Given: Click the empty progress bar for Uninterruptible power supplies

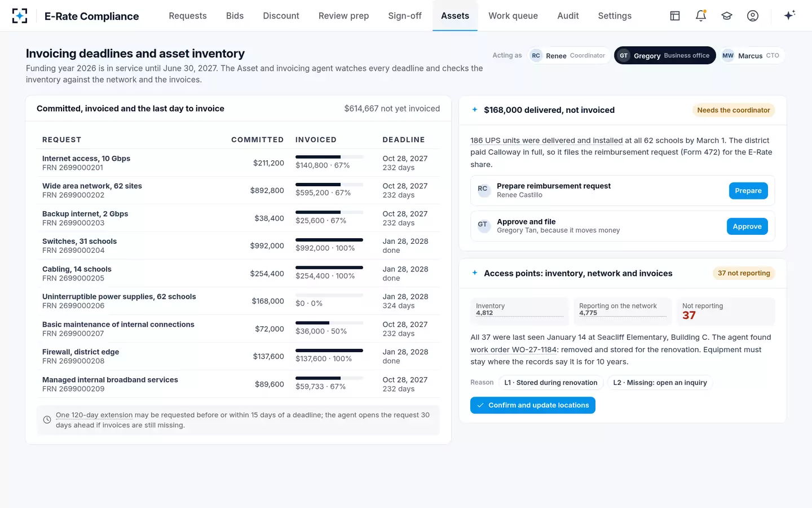Looking at the screenshot, I should pos(329,295).
